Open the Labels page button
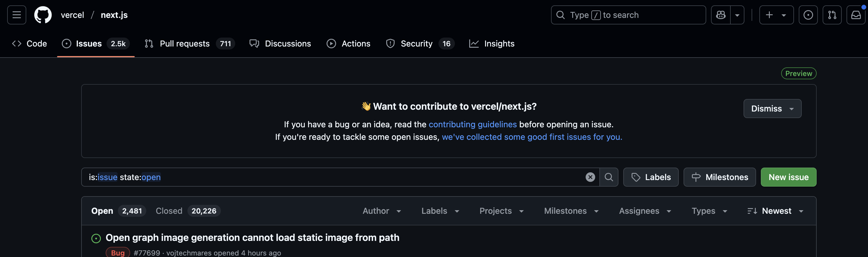 651,177
